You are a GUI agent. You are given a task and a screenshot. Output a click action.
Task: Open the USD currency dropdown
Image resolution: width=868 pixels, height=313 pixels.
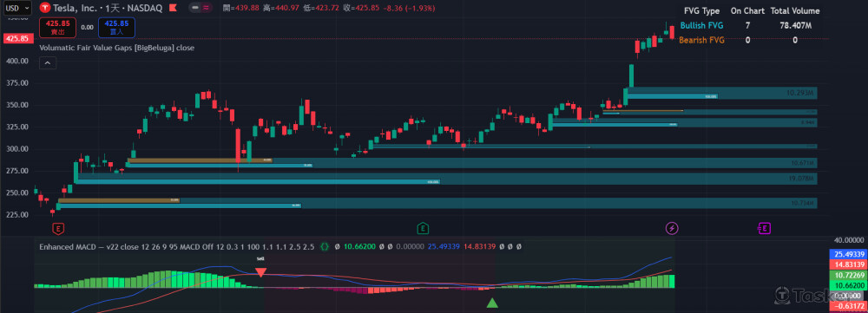17,9
